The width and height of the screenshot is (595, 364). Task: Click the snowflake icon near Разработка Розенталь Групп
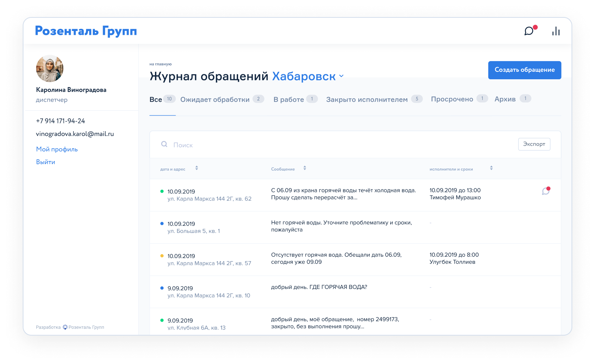click(x=64, y=327)
